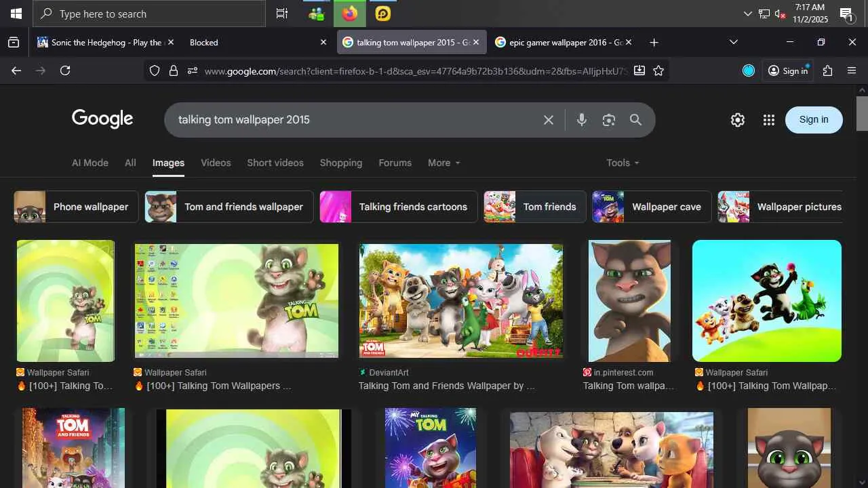Select the Phone wallpaper suggestion chip
Image resolution: width=868 pixels, height=488 pixels.
click(x=77, y=207)
